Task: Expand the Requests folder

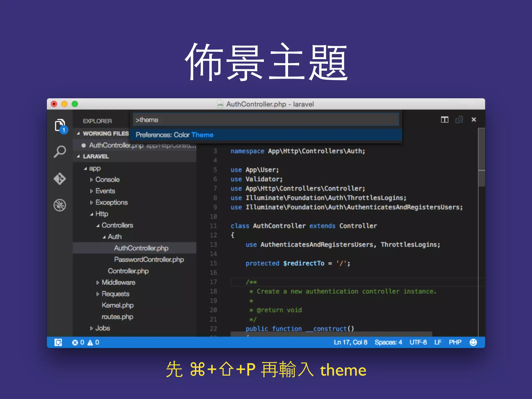Action: pyautogui.click(x=98, y=294)
